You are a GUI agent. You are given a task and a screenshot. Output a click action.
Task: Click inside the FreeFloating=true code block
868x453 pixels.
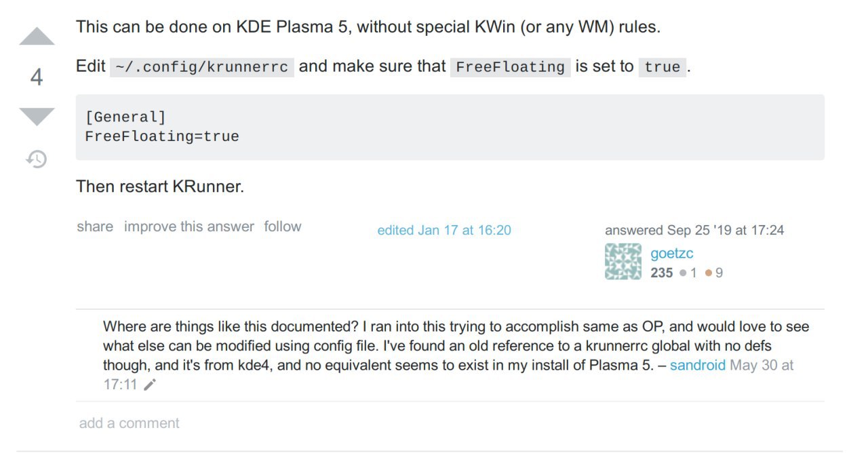tap(450, 127)
